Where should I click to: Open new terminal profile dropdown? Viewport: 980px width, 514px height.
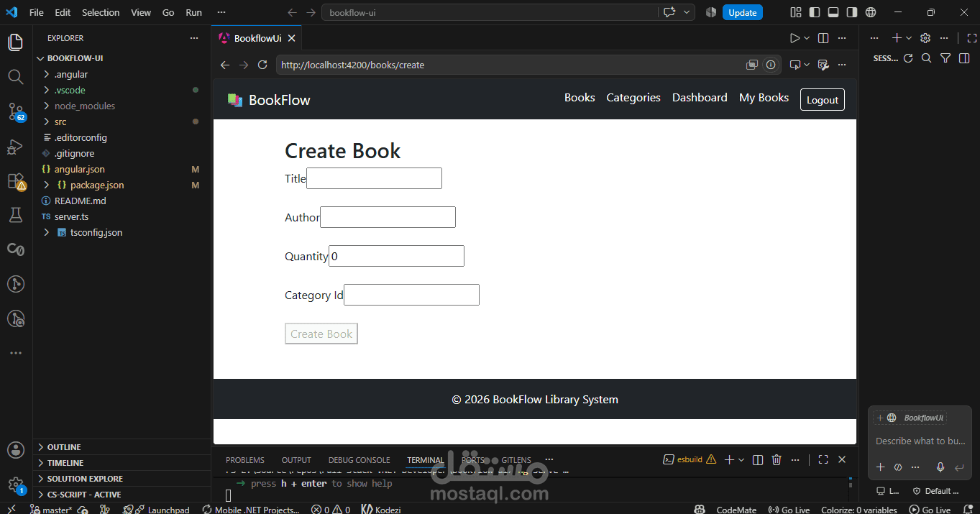(x=741, y=459)
